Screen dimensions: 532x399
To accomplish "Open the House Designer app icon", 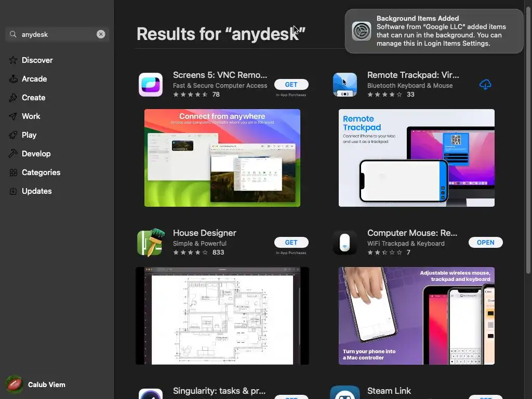I will point(151,242).
